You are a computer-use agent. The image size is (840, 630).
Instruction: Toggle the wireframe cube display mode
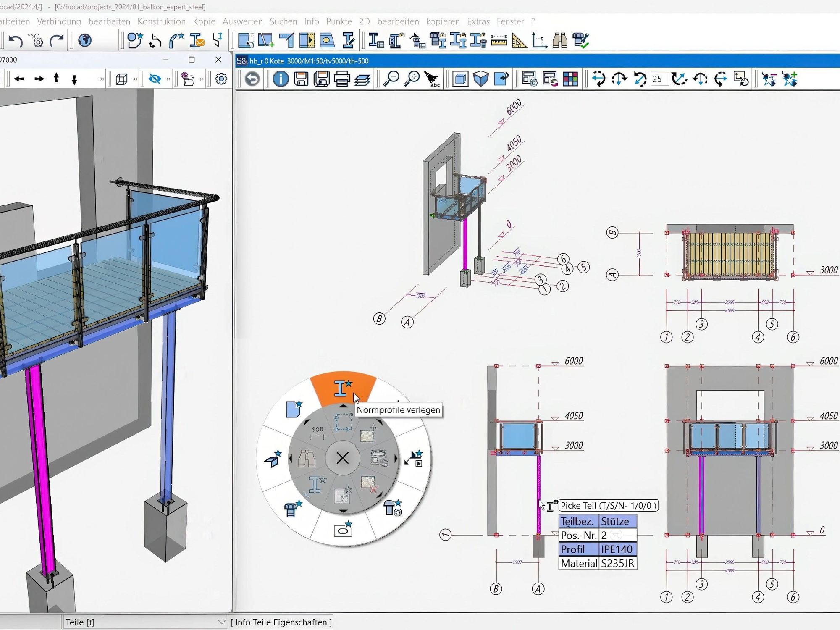pos(121,79)
